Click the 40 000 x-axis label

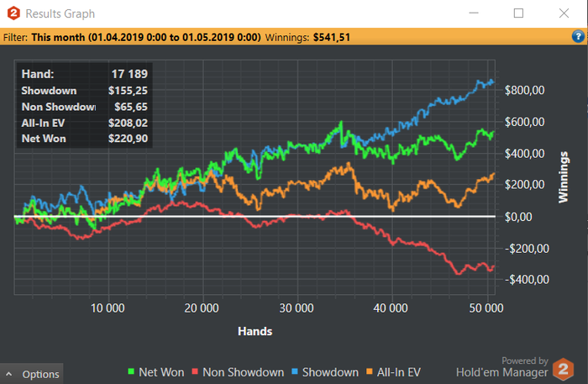click(391, 308)
